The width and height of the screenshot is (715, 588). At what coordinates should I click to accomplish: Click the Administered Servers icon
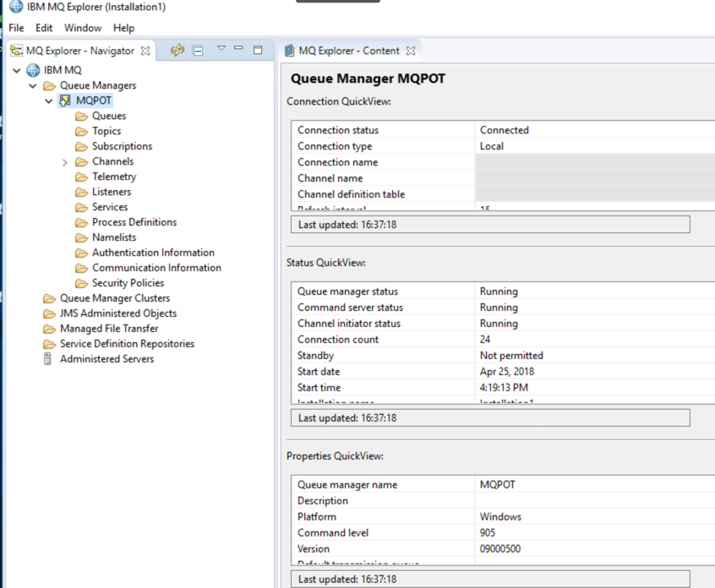(x=47, y=359)
